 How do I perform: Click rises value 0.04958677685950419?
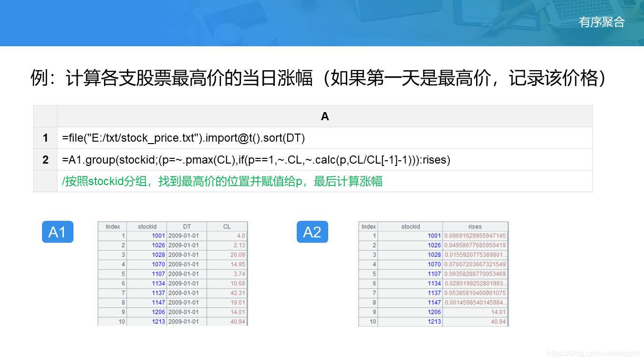click(475, 245)
